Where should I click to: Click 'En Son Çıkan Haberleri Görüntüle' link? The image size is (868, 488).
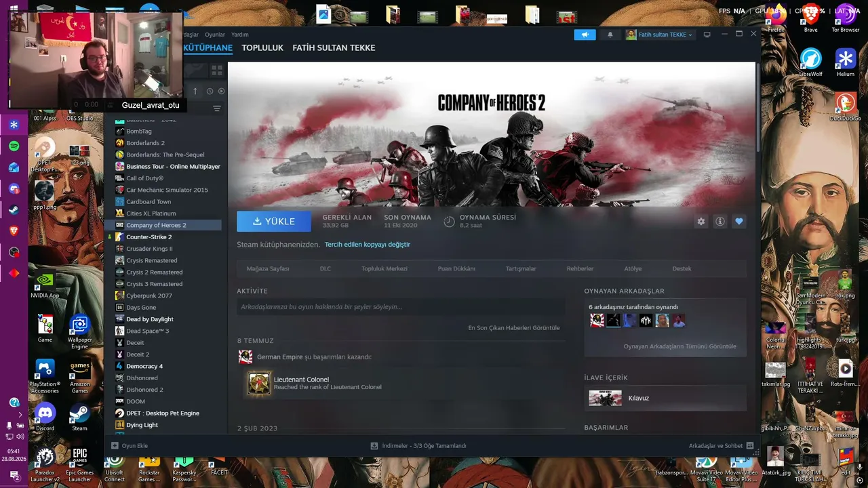pos(514,328)
